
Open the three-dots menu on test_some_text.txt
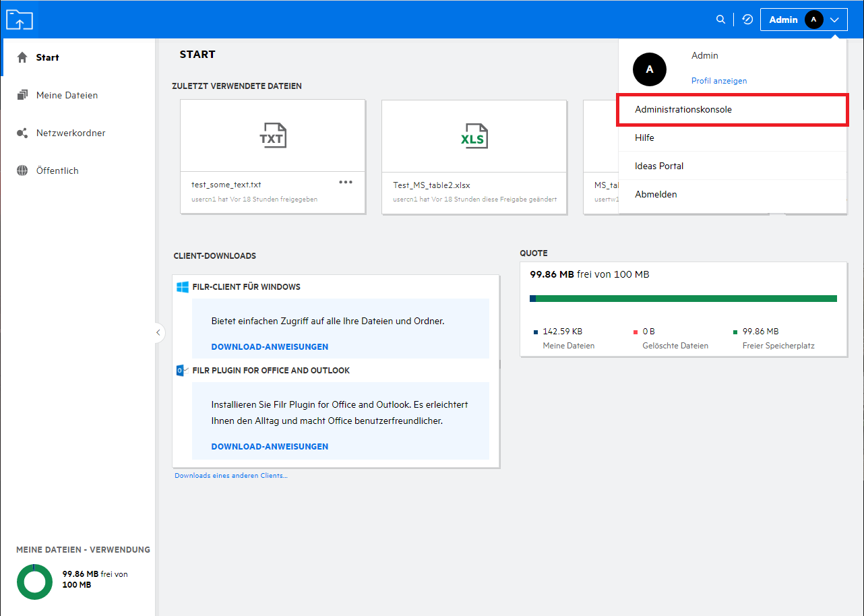[x=346, y=182]
